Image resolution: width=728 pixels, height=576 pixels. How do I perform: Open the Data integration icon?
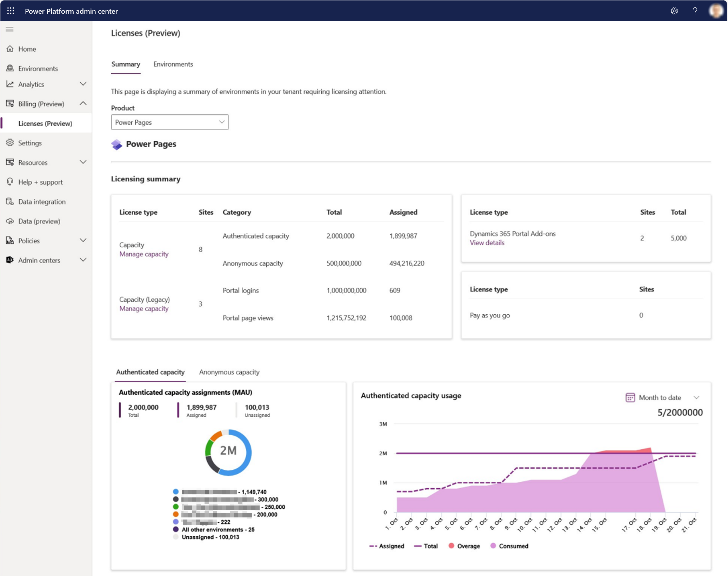click(11, 201)
